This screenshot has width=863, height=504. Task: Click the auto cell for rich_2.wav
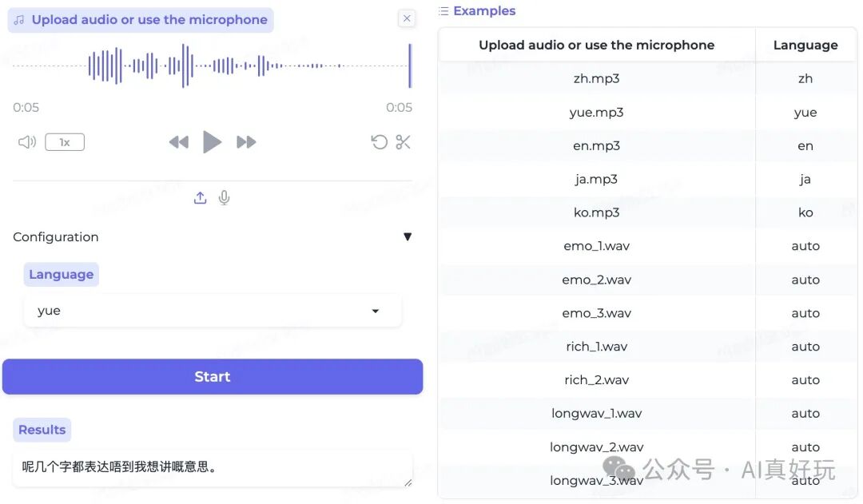coord(805,380)
